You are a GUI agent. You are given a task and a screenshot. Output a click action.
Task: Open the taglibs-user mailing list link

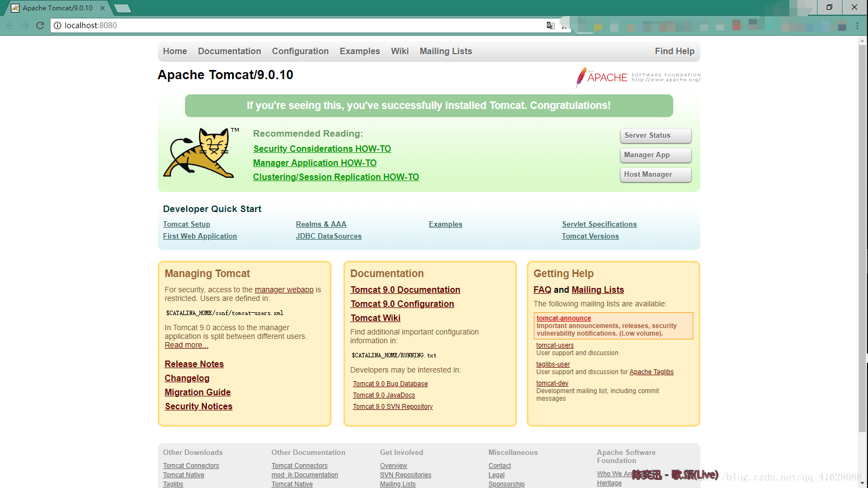click(x=553, y=364)
